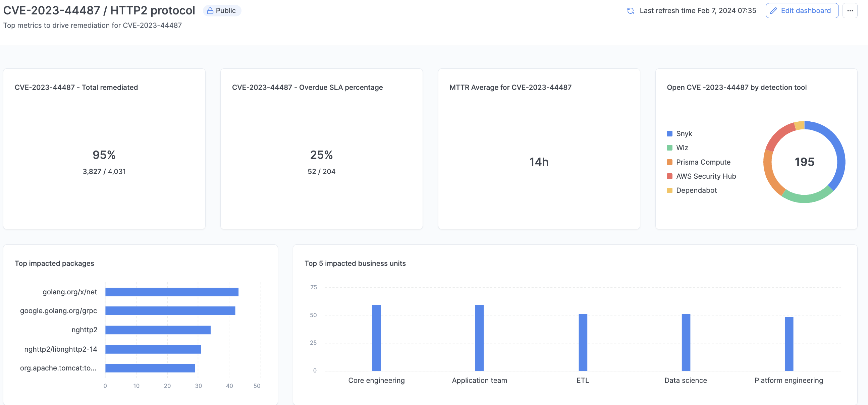Expand the overflow options menu
This screenshot has height=405, width=868.
[x=851, y=10]
